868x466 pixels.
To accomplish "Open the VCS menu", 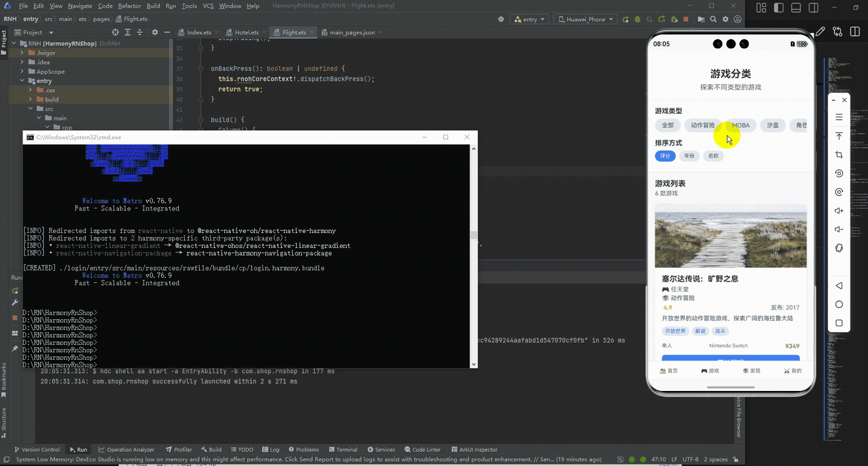I will click(208, 6).
